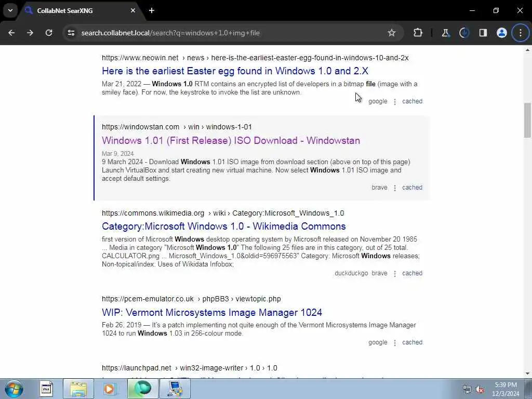This screenshot has width=532, height=399.
Task: Go forward to the next page
Action: [x=30, y=33]
